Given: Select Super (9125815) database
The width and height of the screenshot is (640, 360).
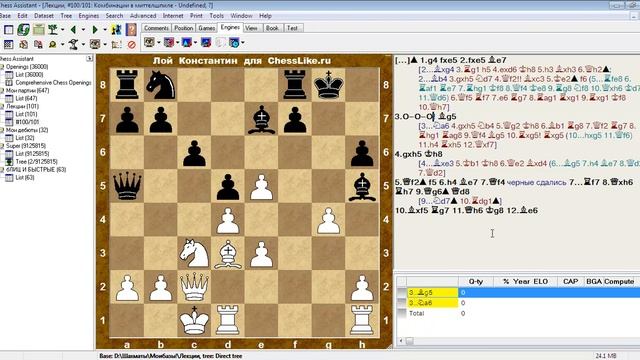Looking at the screenshot, I should click(x=26, y=146).
